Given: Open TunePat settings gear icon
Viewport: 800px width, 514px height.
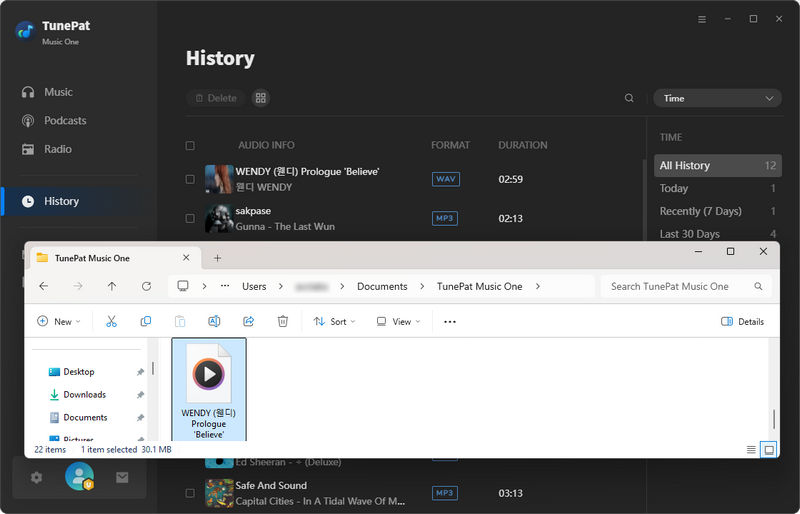Looking at the screenshot, I should point(37,477).
